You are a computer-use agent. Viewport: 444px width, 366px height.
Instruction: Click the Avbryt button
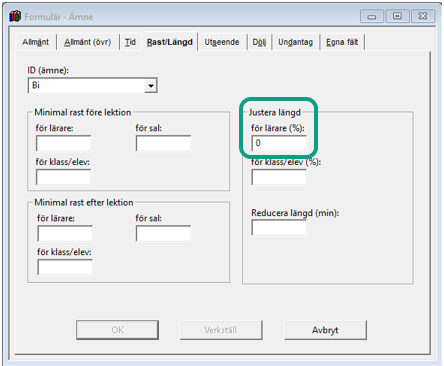[x=325, y=330]
